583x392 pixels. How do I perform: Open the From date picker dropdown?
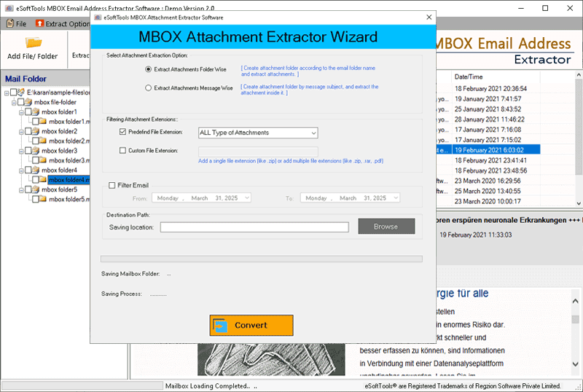coord(247,198)
